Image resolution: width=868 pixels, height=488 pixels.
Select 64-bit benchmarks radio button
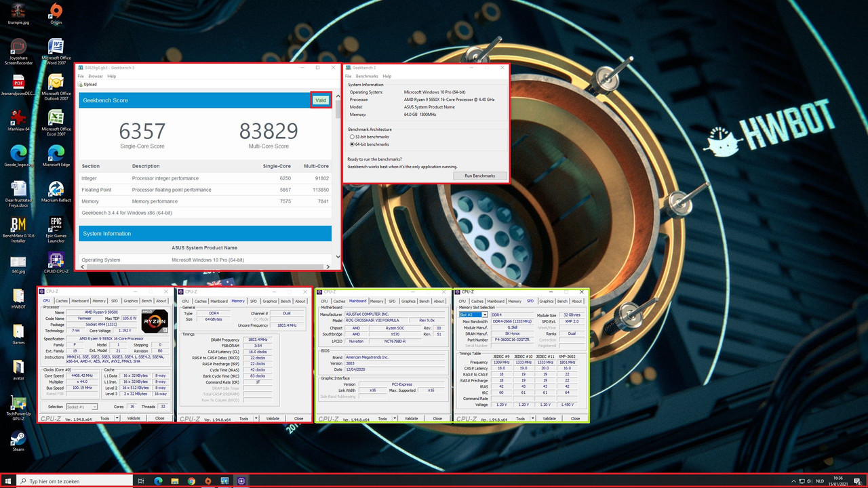(351, 144)
